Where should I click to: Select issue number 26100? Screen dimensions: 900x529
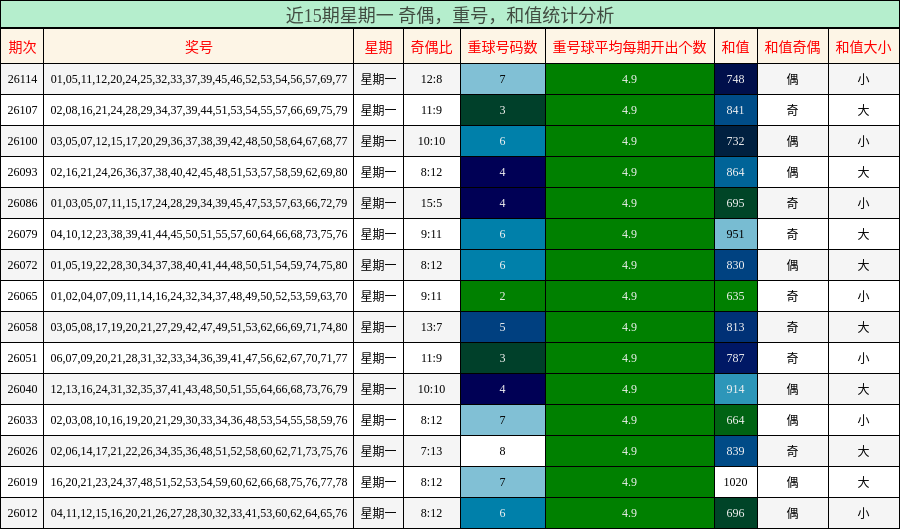point(22,141)
